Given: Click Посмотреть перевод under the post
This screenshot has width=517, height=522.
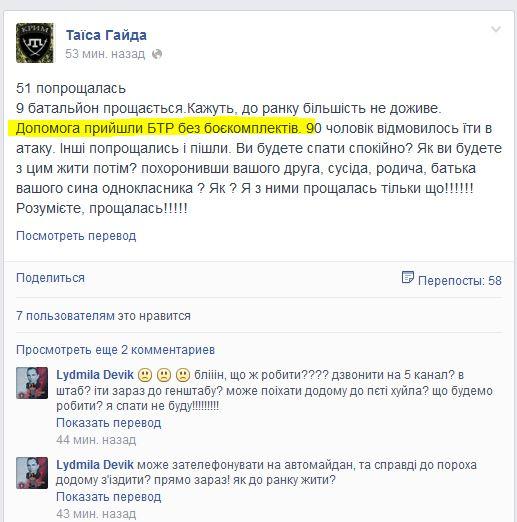Looking at the screenshot, I should point(76,236).
